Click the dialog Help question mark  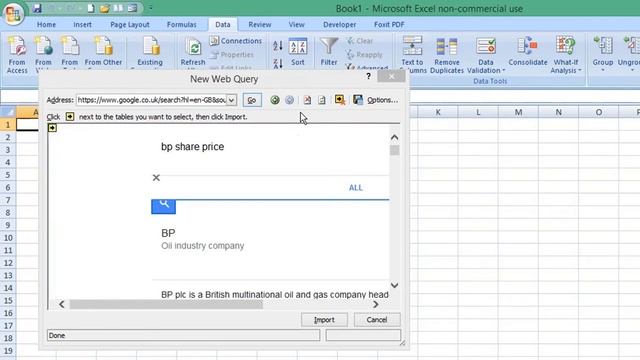tap(369, 76)
